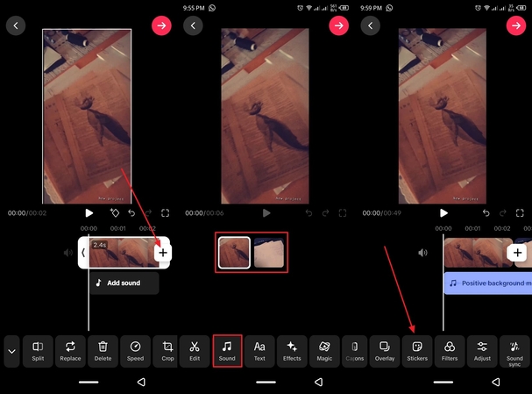Redo action in the right screen
532x394 pixels.
click(x=503, y=213)
